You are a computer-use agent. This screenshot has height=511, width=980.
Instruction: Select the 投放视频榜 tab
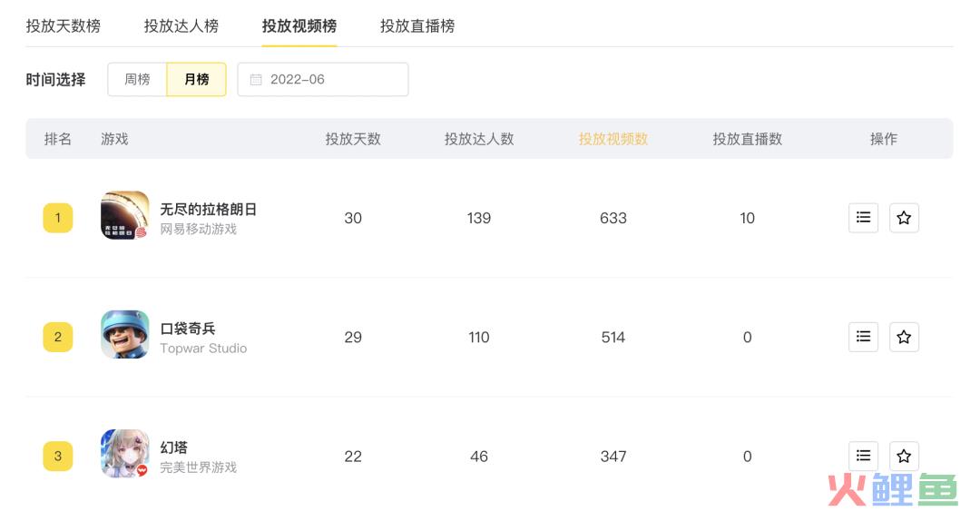point(299,26)
